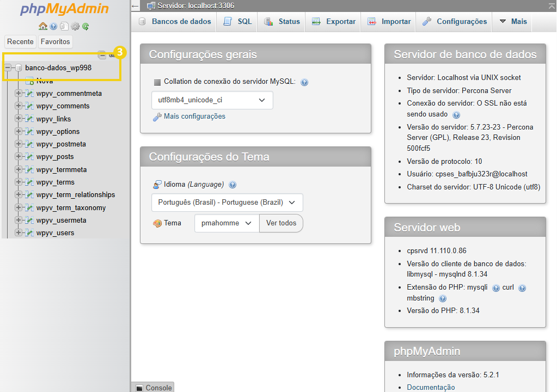Open navigation panel settings via the gear icon
Screen dimensions: 557x392
point(75,26)
